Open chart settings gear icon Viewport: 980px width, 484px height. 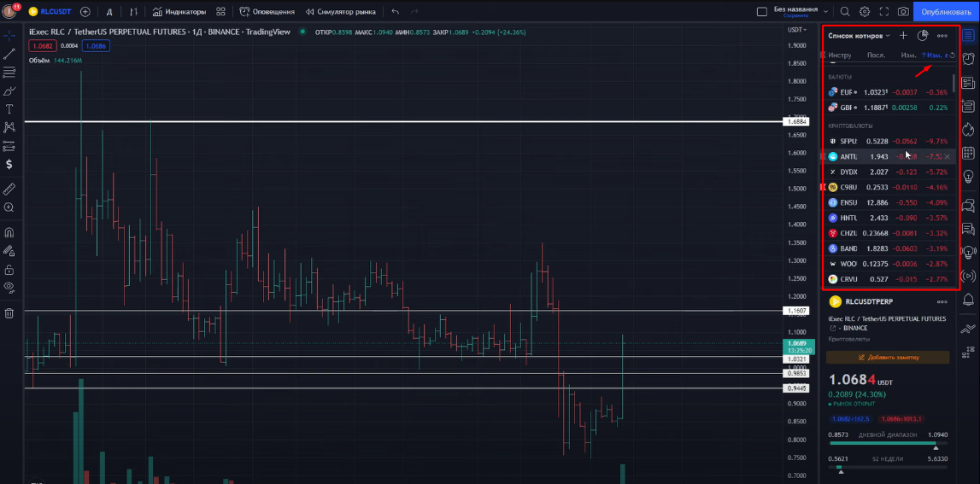point(865,12)
